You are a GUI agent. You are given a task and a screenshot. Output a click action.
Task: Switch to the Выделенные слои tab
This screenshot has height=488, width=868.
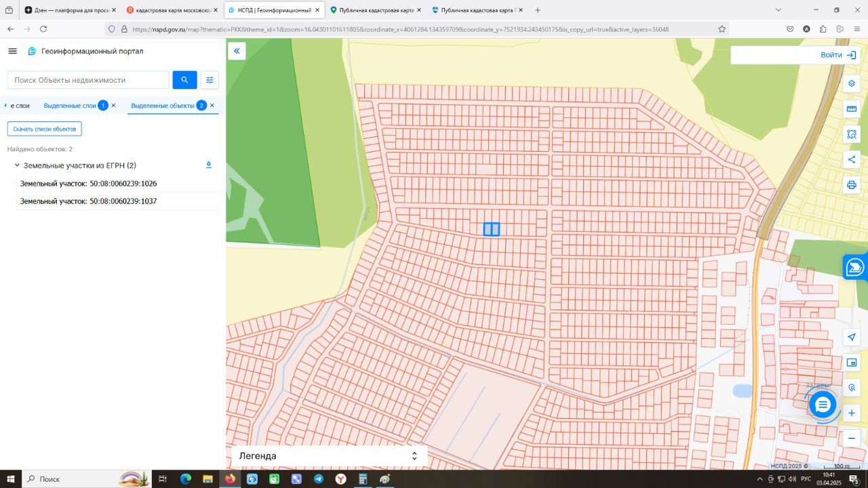pyautogui.click(x=70, y=106)
